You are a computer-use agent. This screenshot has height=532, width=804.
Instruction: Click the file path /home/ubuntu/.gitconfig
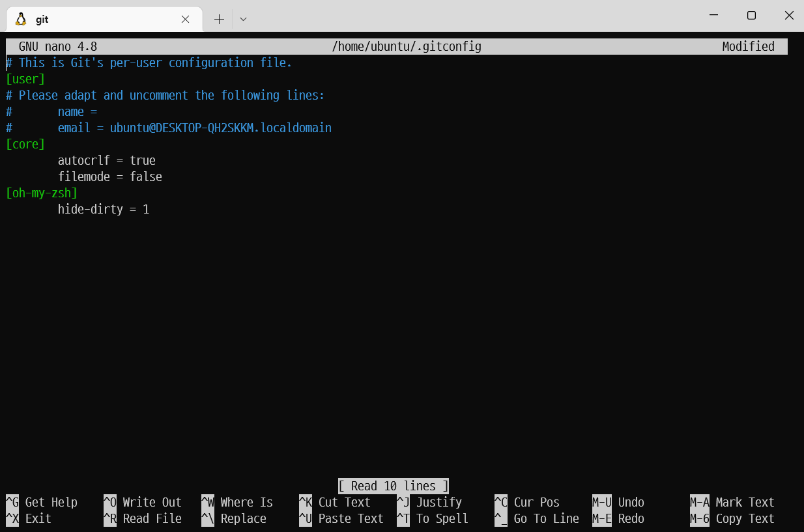407,47
